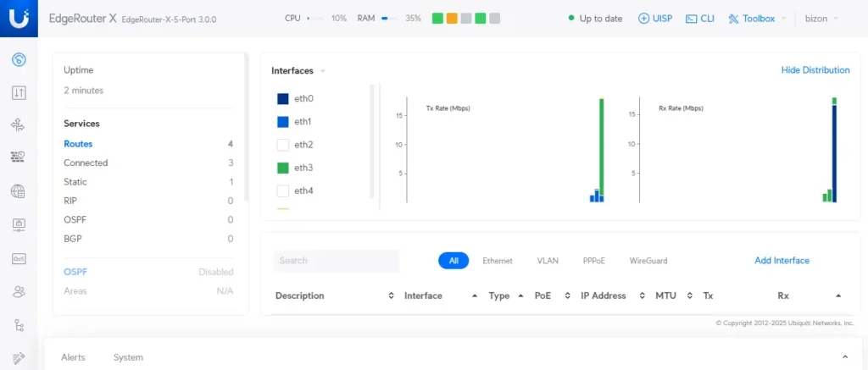Image resolution: width=868 pixels, height=370 pixels.
Task: Click the CPU usage bar
Action: tap(315, 19)
